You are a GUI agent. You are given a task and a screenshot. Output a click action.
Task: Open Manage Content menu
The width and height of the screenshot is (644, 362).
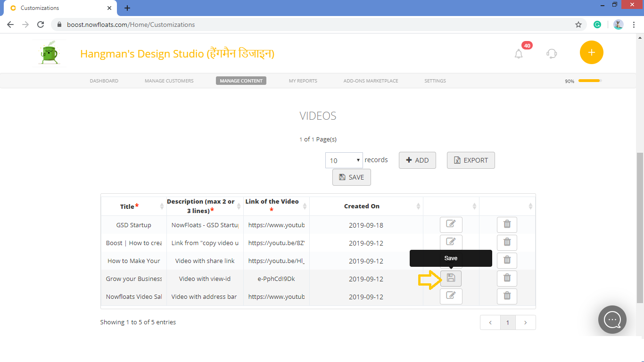point(241,81)
